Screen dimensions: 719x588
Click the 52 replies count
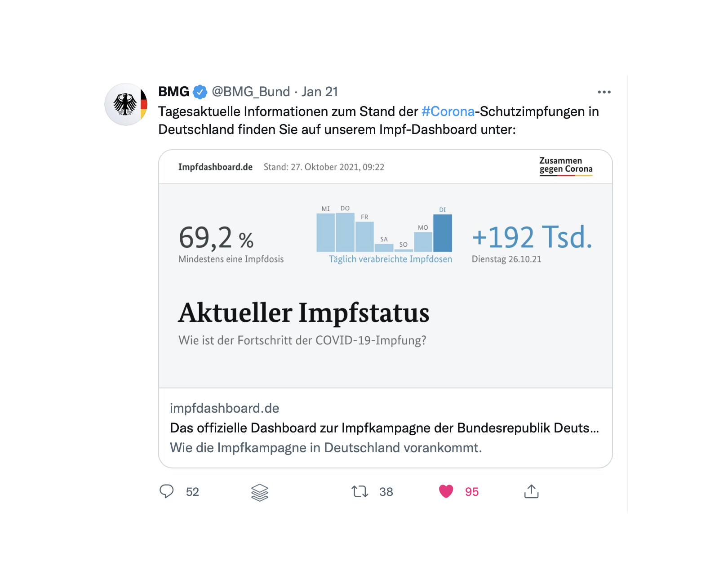point(192,492)
